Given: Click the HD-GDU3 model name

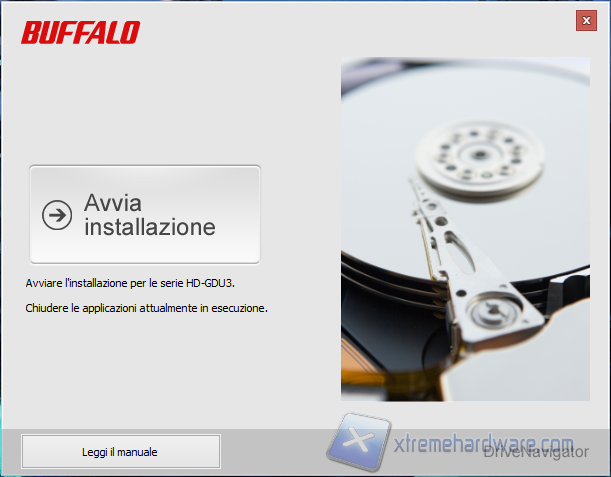Looking at the screenshot, I should click(210, 283).
